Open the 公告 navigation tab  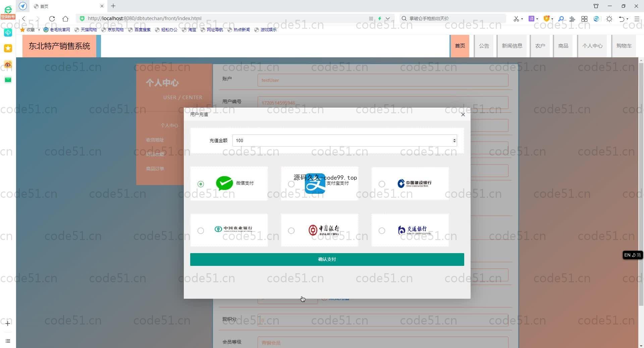(x=484, y=46)
